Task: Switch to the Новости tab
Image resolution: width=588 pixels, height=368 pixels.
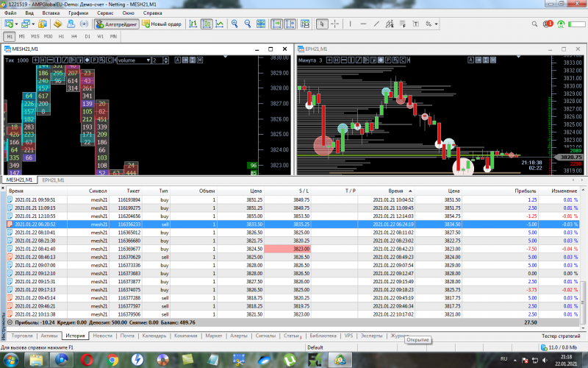Action: click(102, 336)
